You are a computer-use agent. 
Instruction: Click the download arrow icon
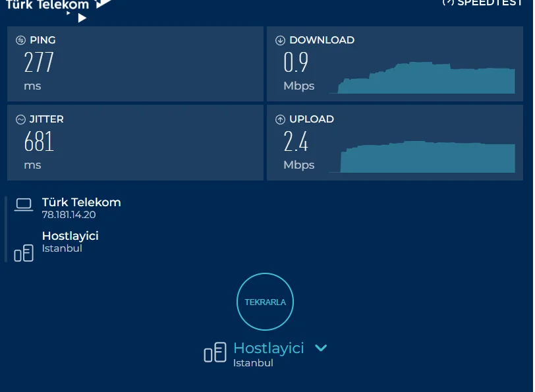(280, 40)
